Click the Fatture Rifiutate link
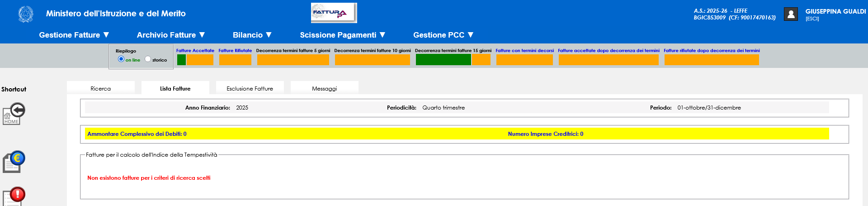Viewport: 868px width, 206px height. pyautogui.click(x=235, y=51)
